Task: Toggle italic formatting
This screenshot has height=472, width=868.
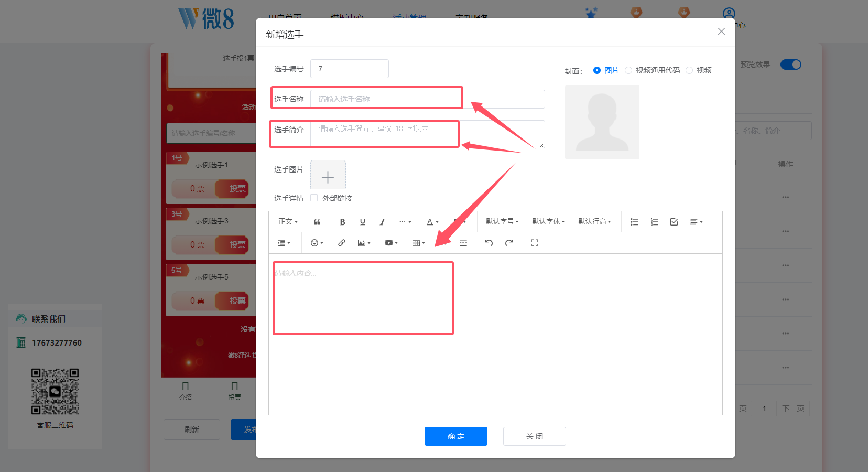Action: (382, 222)
